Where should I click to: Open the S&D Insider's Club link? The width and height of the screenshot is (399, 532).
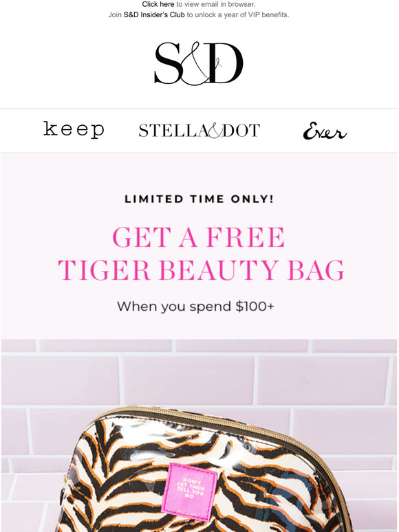coord(154,15)
